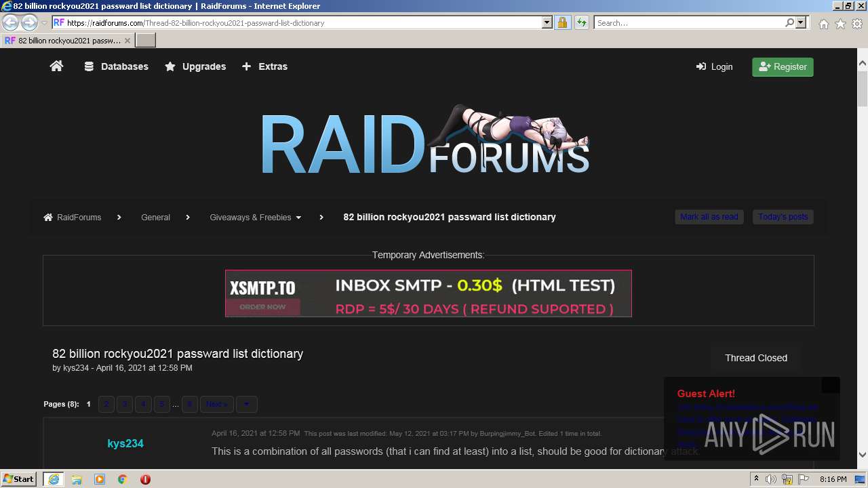Open the IE favorites star icon
The image size is (868, 488).
tap(840, 24)
